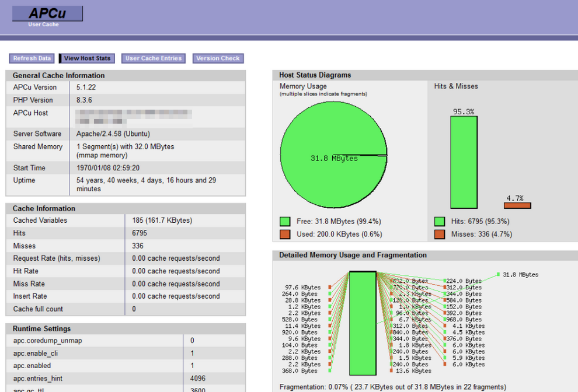This screenshot has width=578, height=392.
Task: Click the General Cache Information heading
Action: pos(58,75)
